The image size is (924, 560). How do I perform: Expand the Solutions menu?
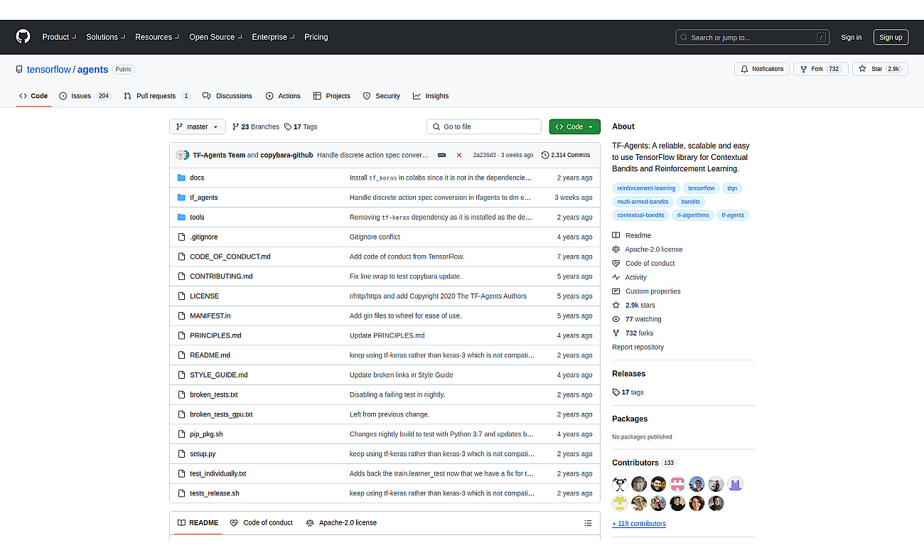[106, 37]
